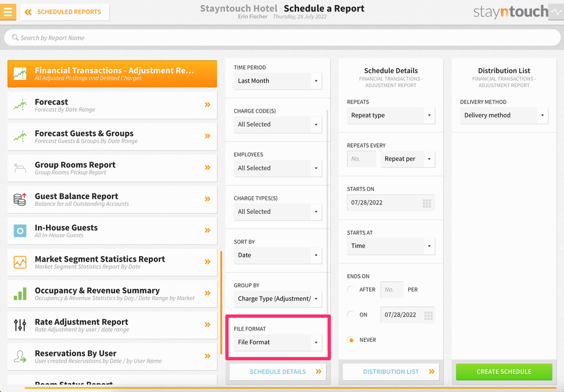Click Forecast Guests & Groups chevron arrow
Image resolution: width=564 pixels, height=392 pixels.
pos(208,136)
